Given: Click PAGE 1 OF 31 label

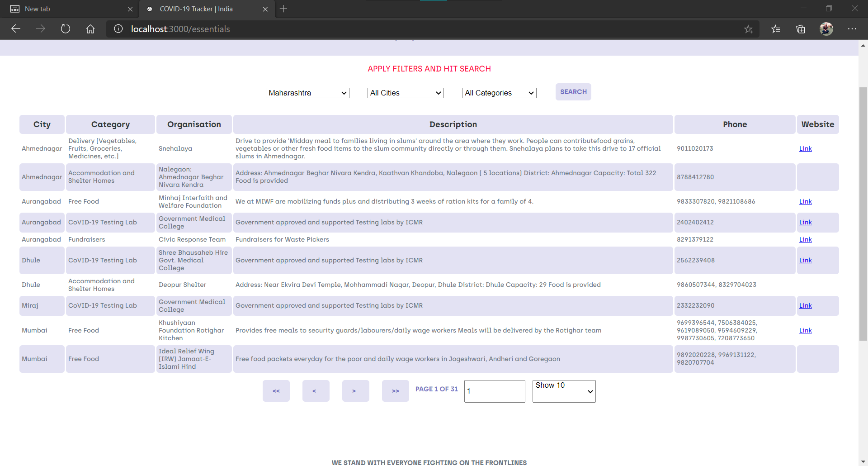Looking at the screenshot, I should click(x=437, y=389).
